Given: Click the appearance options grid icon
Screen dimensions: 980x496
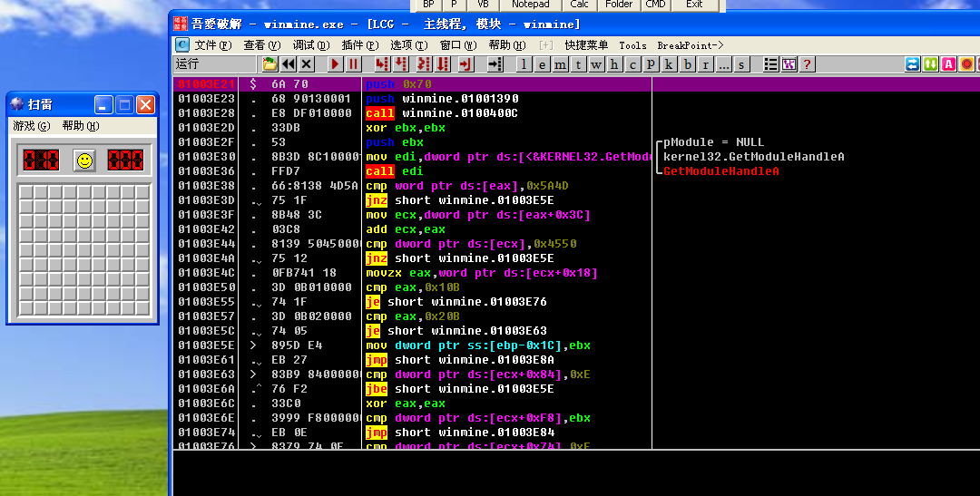Looking at the screenshot, I should pyautogui.click(x=789, y=63).
